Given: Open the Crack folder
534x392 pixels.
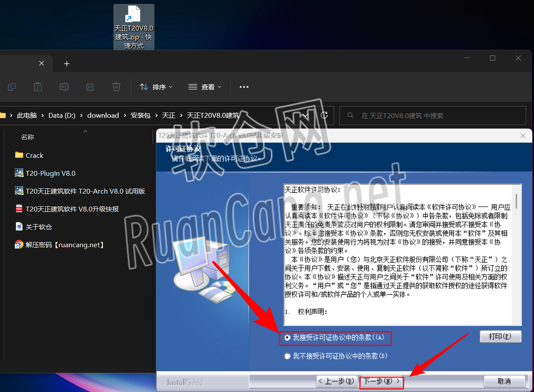Looking at the screenshot, I should click(x=34, y=155).
